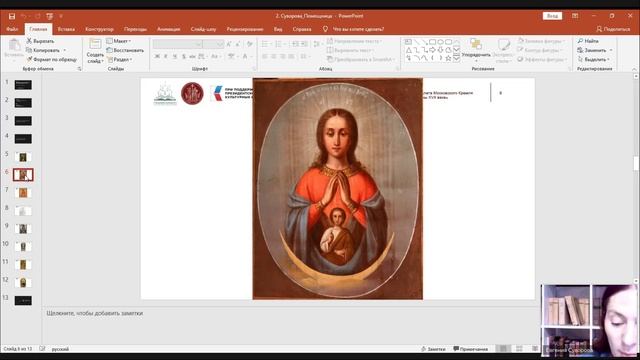This screenshot has height=360, width=640.
Task: Switch to the Конструктор tab
Action: click(x=99, y=29)
